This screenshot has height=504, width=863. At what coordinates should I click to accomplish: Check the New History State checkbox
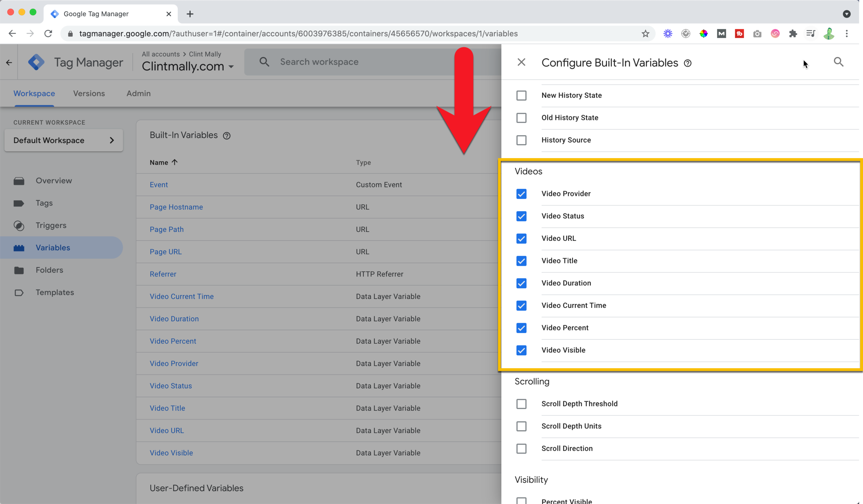[x=521, y=95]
